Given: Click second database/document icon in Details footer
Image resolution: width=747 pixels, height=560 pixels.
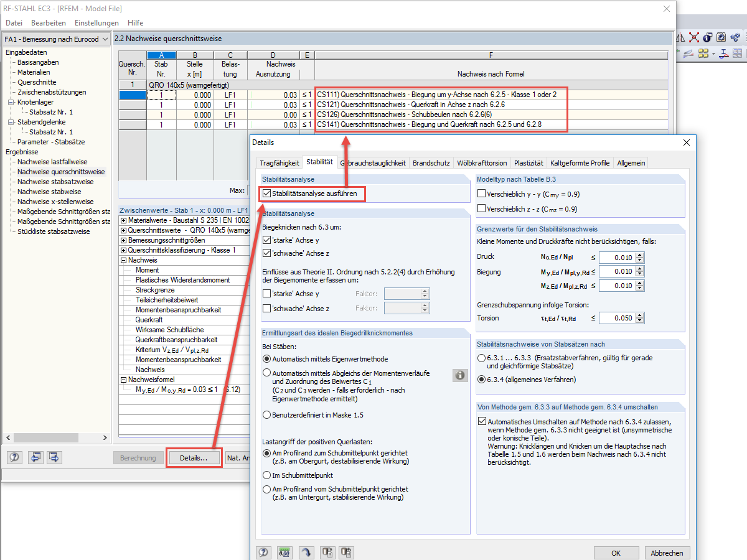Looking at the screenshot, I should pos(347,552).
